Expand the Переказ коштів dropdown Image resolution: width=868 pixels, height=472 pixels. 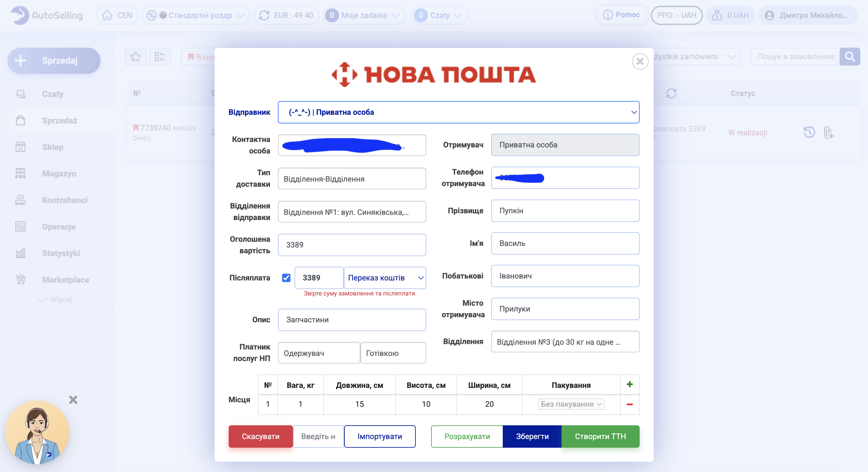[x=385, y=278]
